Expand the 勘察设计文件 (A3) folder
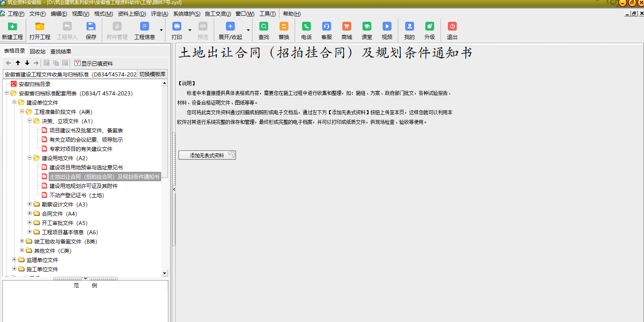This screenshot has height=322, width=644. (x=29, y=204)
